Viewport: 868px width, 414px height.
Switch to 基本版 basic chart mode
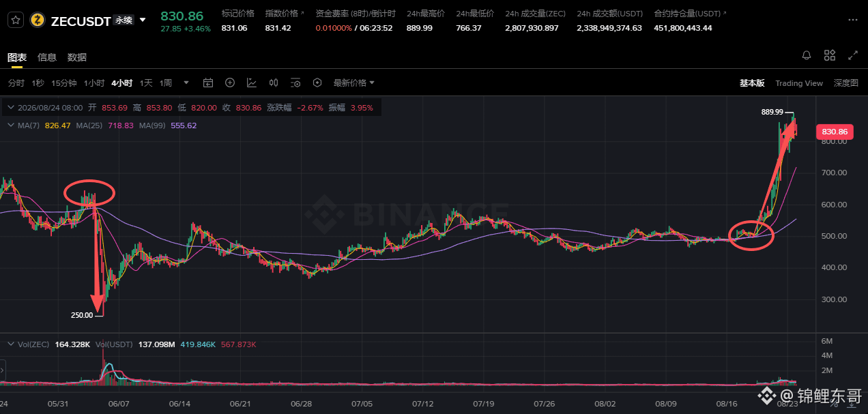752,83
